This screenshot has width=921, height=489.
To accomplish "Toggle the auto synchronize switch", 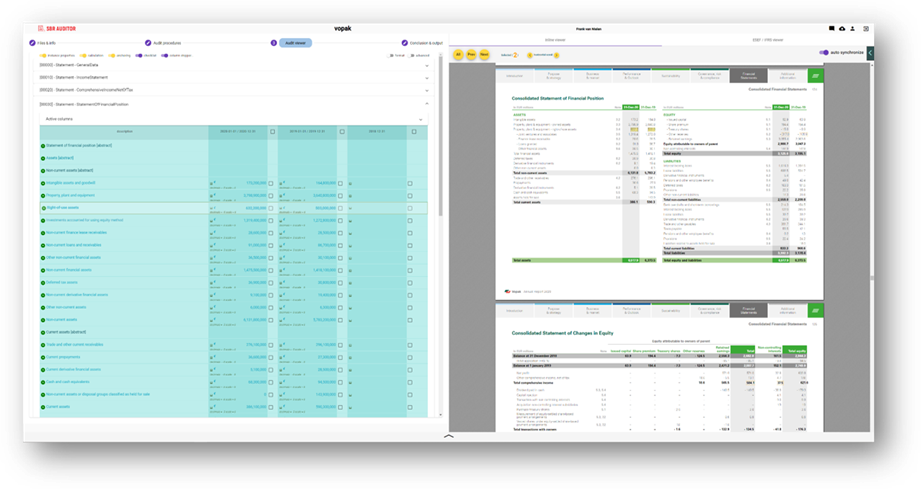I will click(825, 53).
